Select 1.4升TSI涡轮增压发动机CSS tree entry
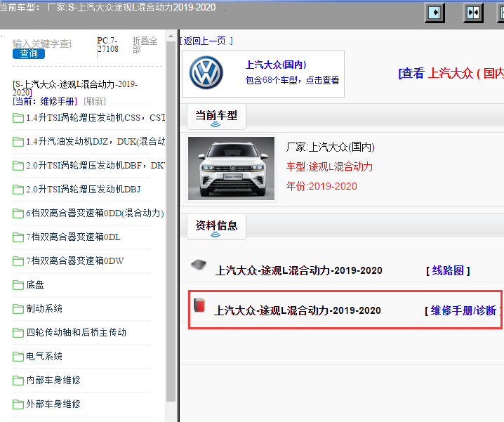Screen dimensions: 504x422 pyautogui.click(x=95, y=118)
